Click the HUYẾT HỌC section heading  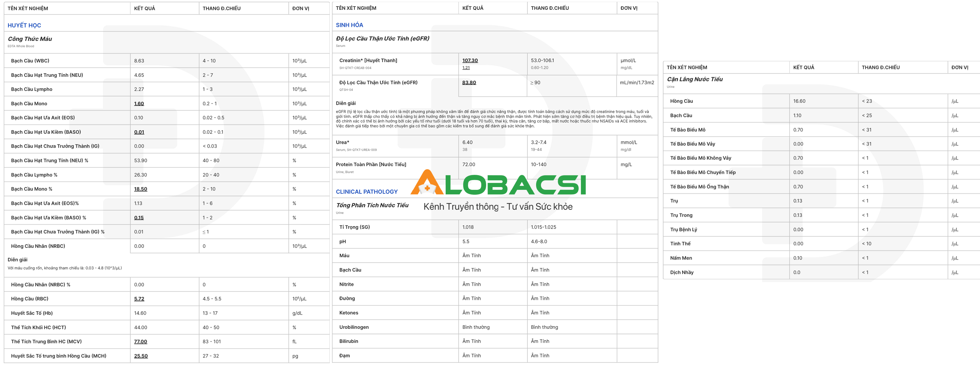click(x=24, y=25)
